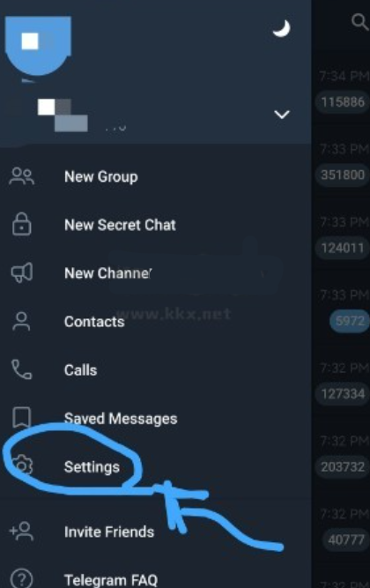Open the Invite Friends entry

tap(109, 532)
